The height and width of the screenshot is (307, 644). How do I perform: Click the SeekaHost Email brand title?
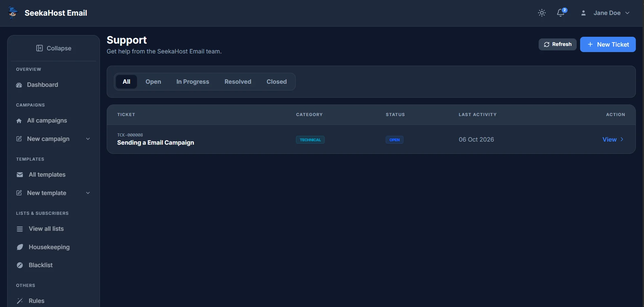point(56,13)
